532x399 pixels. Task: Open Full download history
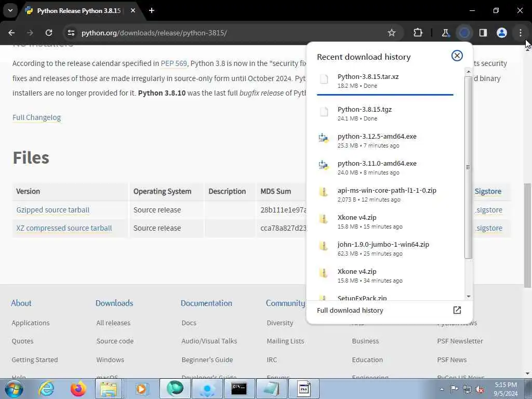pyautogui.click(x=389, y=311)
